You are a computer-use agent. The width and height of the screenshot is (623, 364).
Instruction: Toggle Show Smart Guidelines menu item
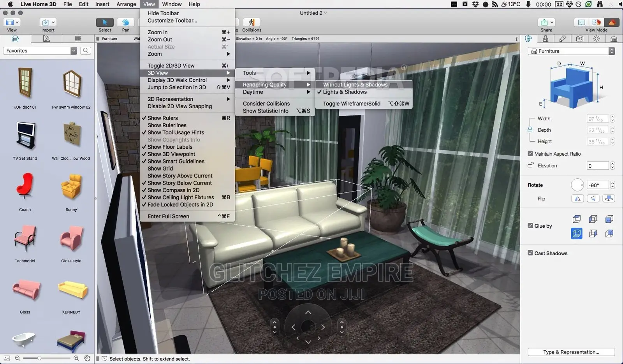[x=187, y=161]
